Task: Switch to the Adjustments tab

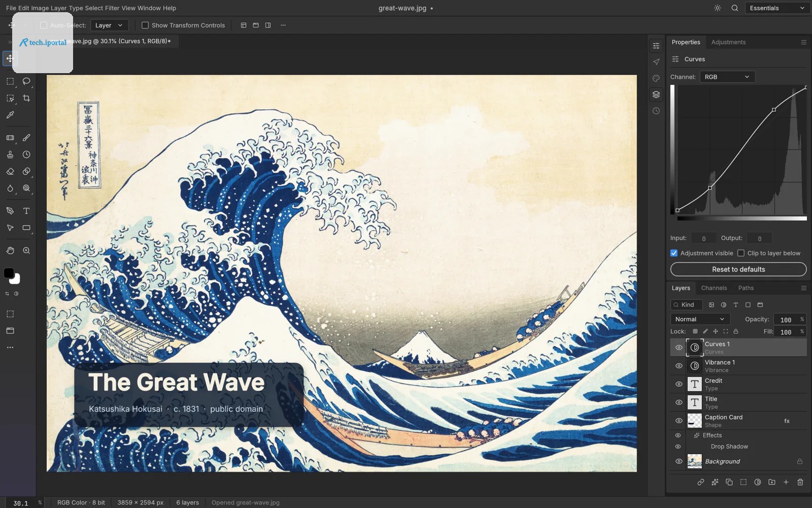Action: (x=728, y=42)
